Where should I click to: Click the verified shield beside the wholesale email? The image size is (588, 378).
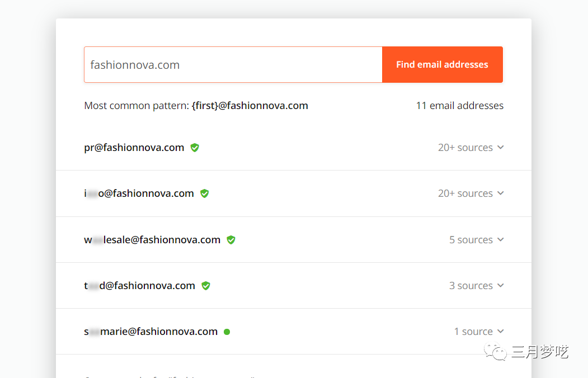(x=231, y=240)
